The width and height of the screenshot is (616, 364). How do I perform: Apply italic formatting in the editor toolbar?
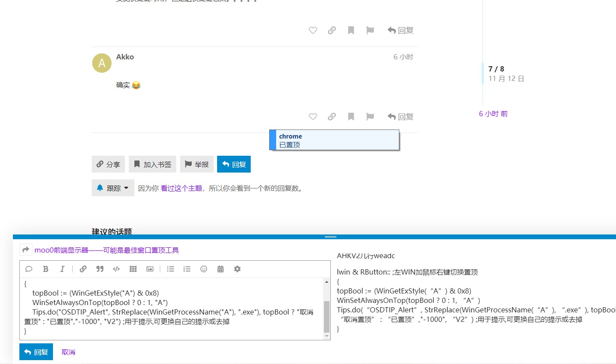click(x=62, y=269)
